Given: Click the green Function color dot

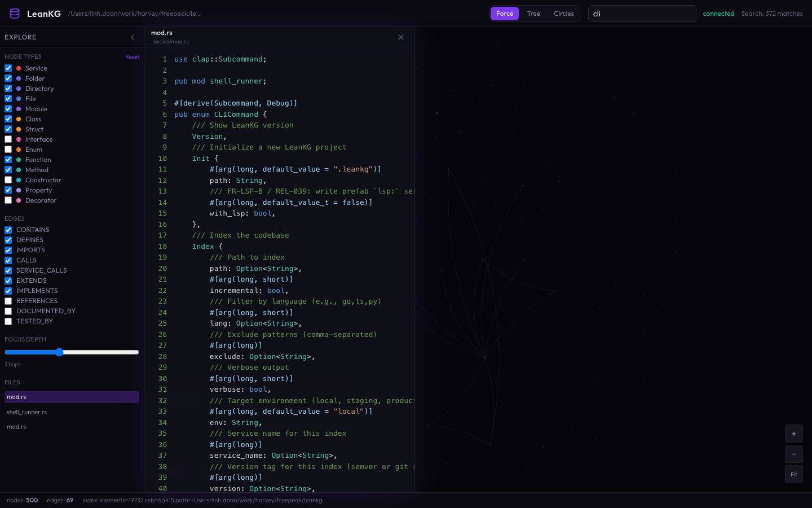Looking at the screenshot, I should tap(19, 160).
